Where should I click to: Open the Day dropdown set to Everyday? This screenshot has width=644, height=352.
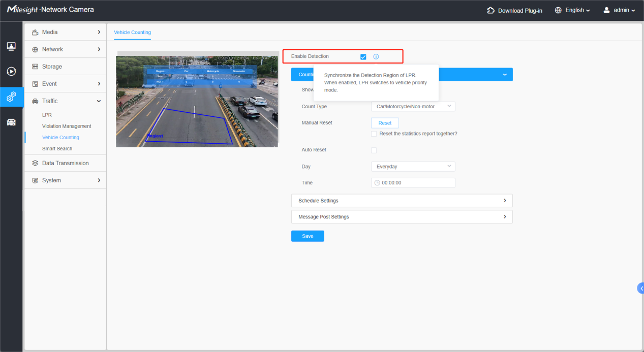pyautogui.click(x=413, y=166)
